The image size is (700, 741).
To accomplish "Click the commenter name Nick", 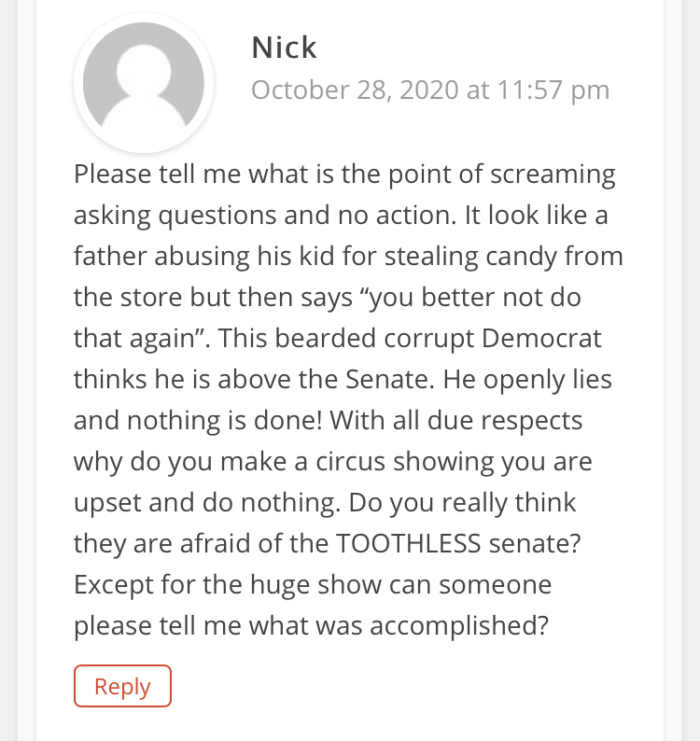I will click(x=284, y=48).
